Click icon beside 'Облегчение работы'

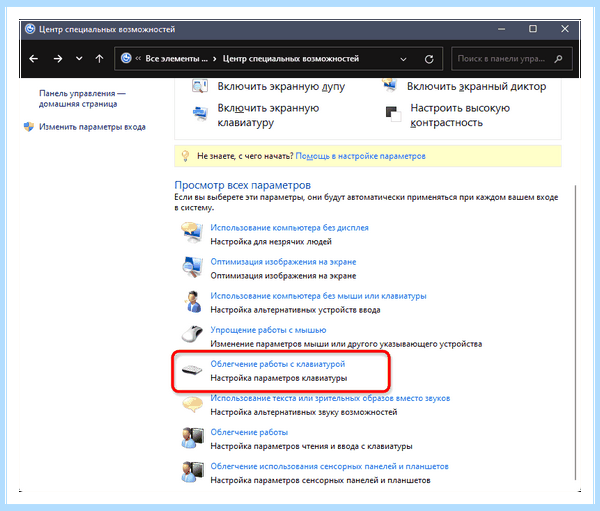tap(192, 438)
